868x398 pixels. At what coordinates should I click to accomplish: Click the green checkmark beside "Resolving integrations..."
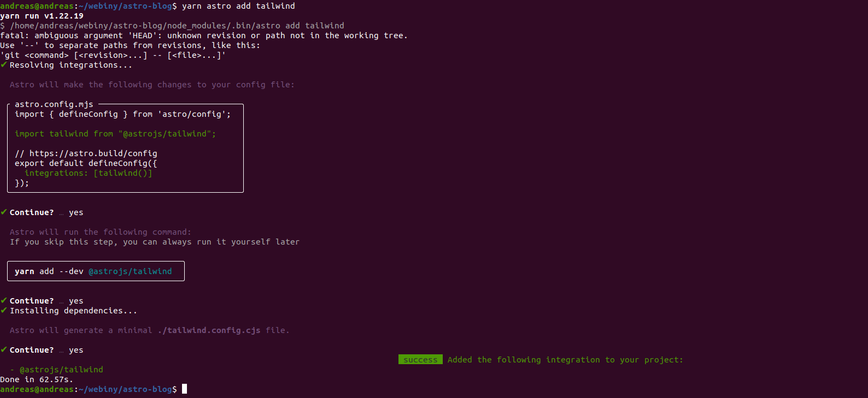(x=4, y=65)
